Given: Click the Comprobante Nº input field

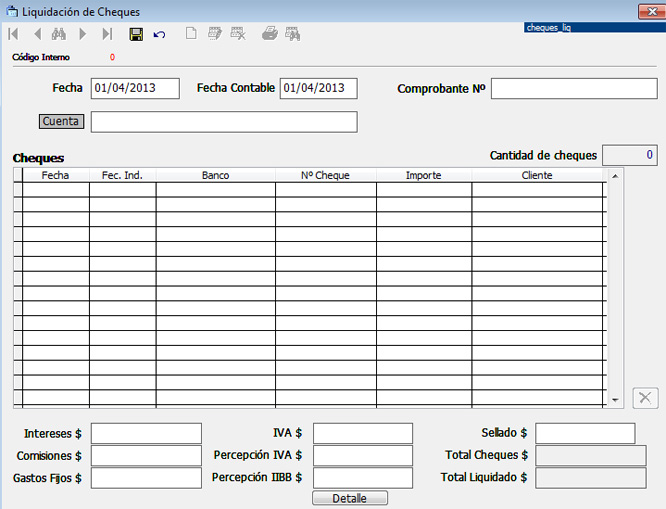Looking at the screenshot, I should (573, 88).
